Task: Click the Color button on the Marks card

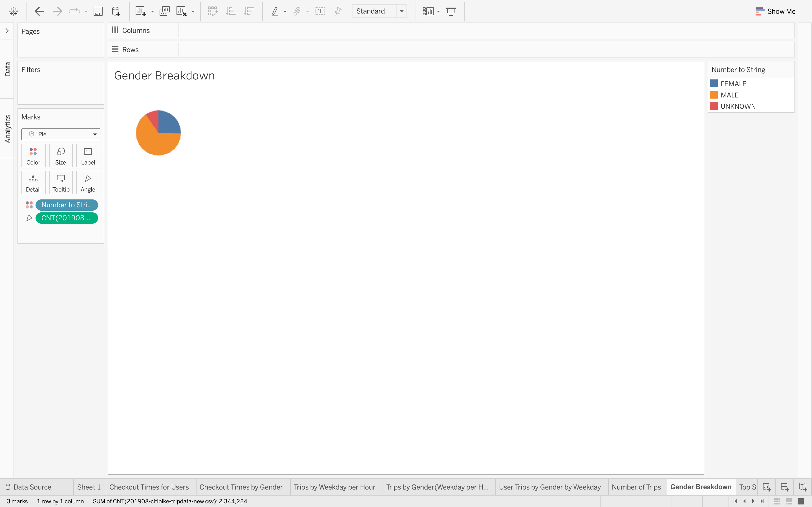Action: (x=33, y=155)
